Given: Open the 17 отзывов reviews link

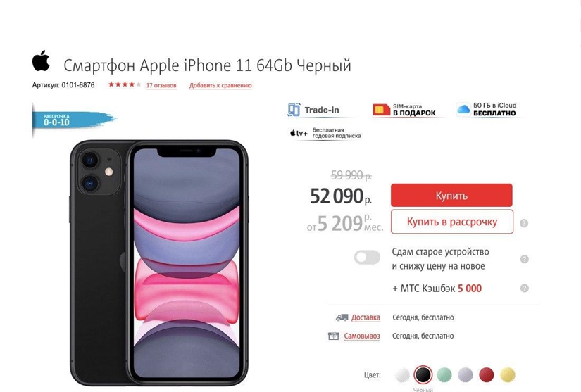Looking at the screenshot, I should point(161,85).
